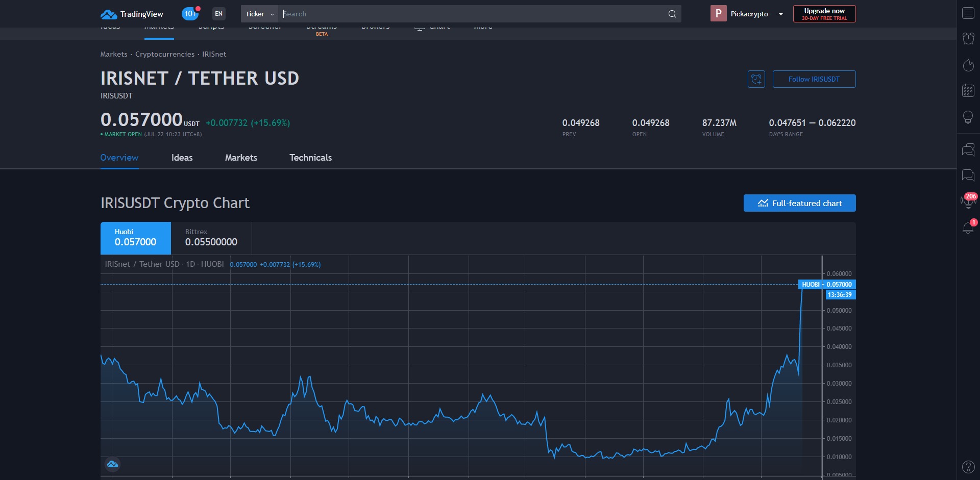The image size is (980, 480).
Task: Click the +0.007732 (+15.69%) change text
Action: pyautogui.click(x=248, y=123)
